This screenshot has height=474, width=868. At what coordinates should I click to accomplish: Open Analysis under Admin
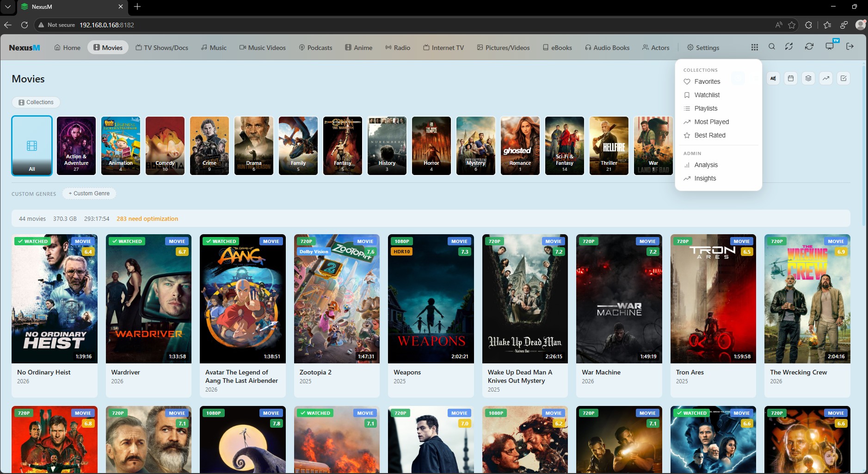tap(719, 165)
